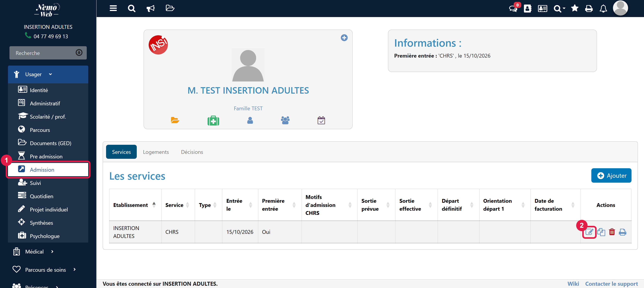Print the CHRS service row
Image resolution: width=644 pixels, height=288 pixels.
[622, 232]
